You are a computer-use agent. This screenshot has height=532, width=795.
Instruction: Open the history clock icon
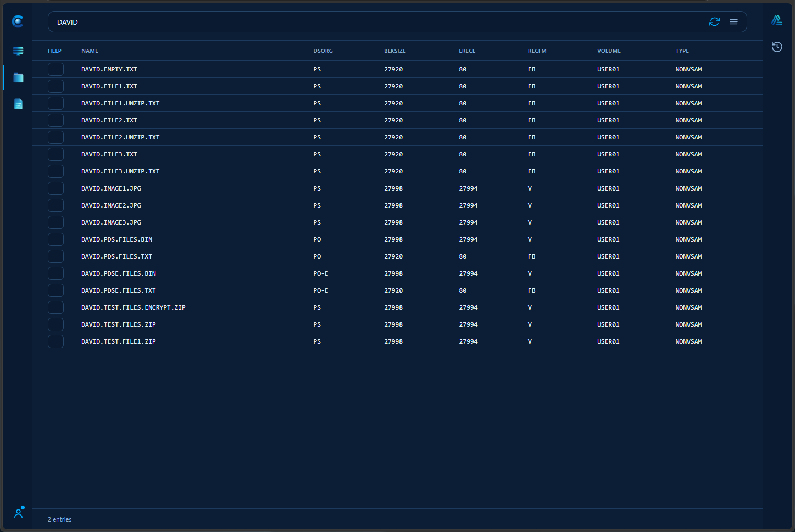pos(777,47)
